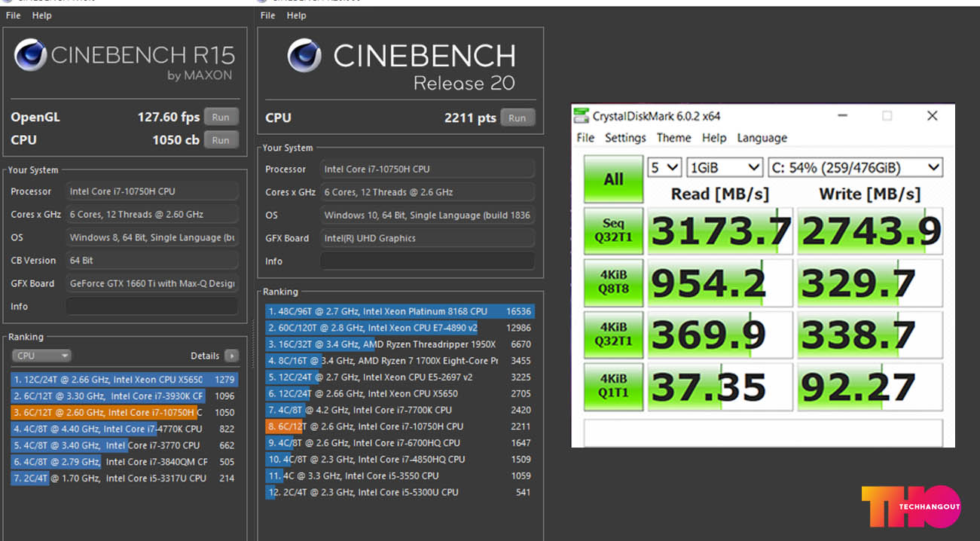Start the 4KiB Q32T1 test
Viewport: 980px width, 541px height.
click(613, 335)
